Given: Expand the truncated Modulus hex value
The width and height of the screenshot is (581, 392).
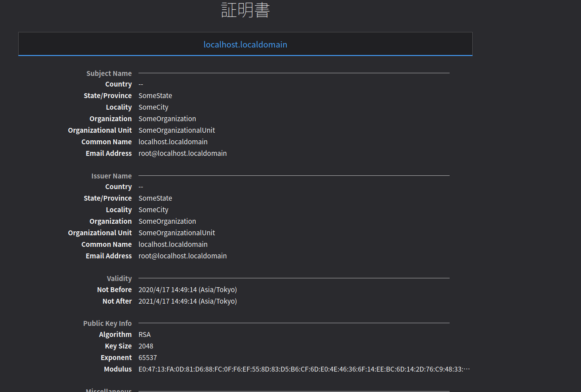Looking at the screenshot, I should [x=304, y=369].
